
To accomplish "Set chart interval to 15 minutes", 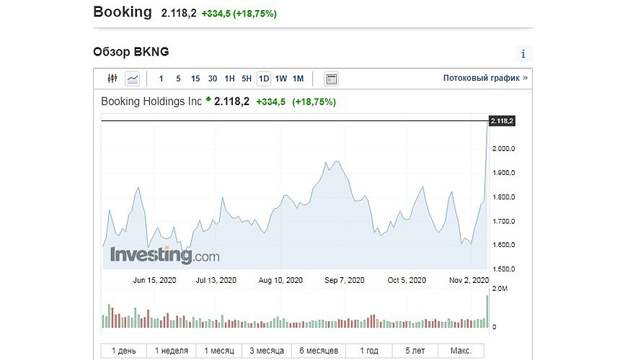I will (x=195, y=79).
